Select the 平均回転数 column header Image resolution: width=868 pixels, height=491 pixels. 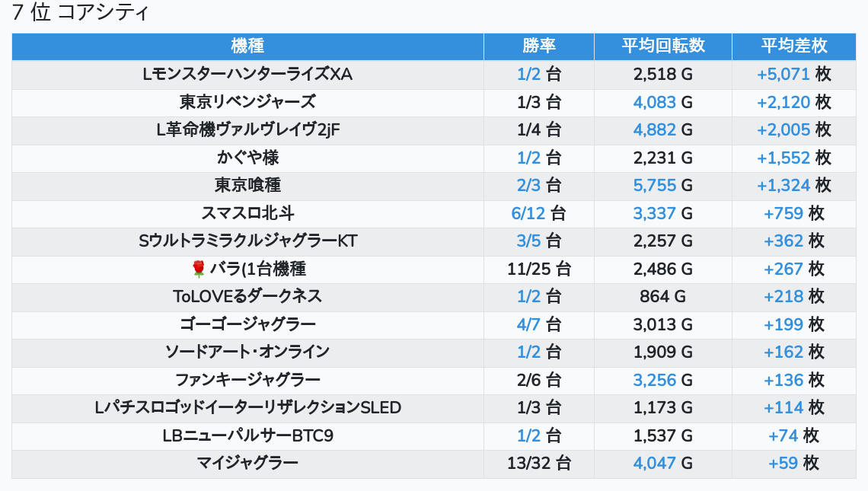point(663,46)
